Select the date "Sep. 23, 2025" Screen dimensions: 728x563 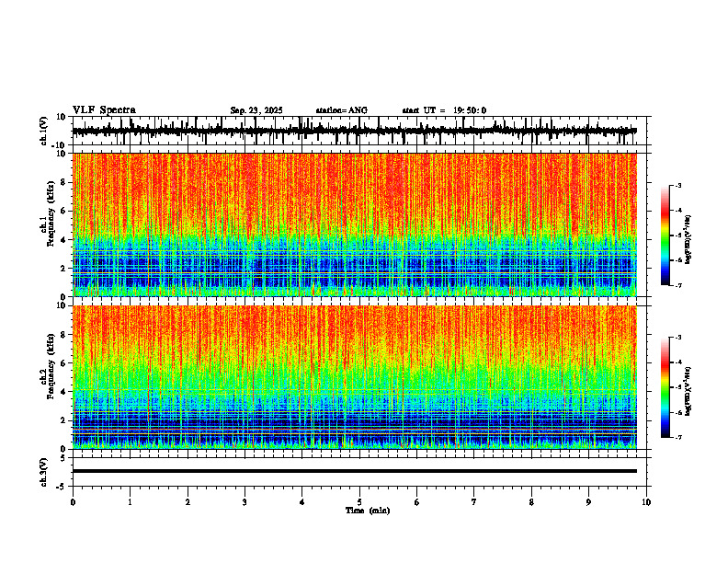256,110
